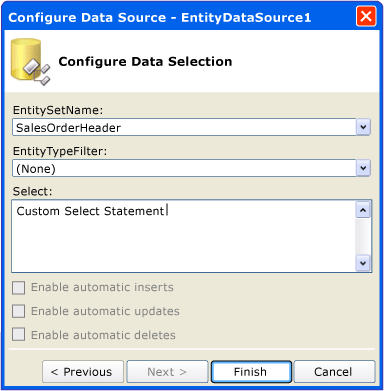Viewport: 384px width, 391px height.
Task: Cancel the data source configuration
Action: click(334, 372)
